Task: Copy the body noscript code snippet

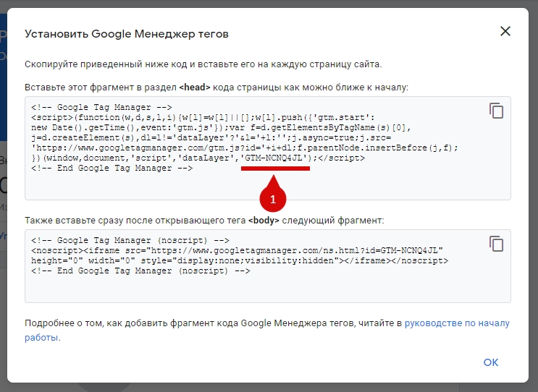Action: (496, 243)
